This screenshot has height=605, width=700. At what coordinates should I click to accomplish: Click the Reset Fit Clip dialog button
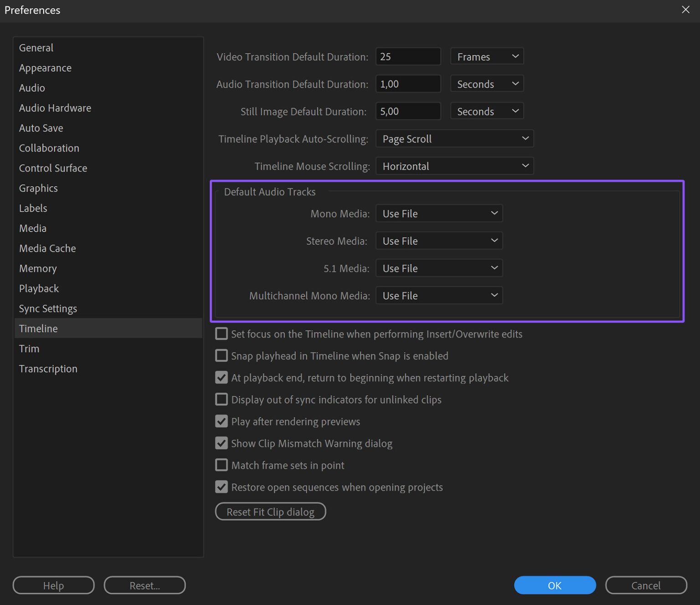pyautogui.click(x=270, y=511)
